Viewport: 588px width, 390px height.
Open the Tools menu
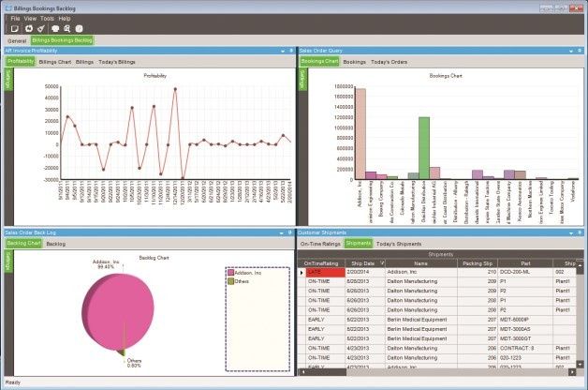[47, 18]
